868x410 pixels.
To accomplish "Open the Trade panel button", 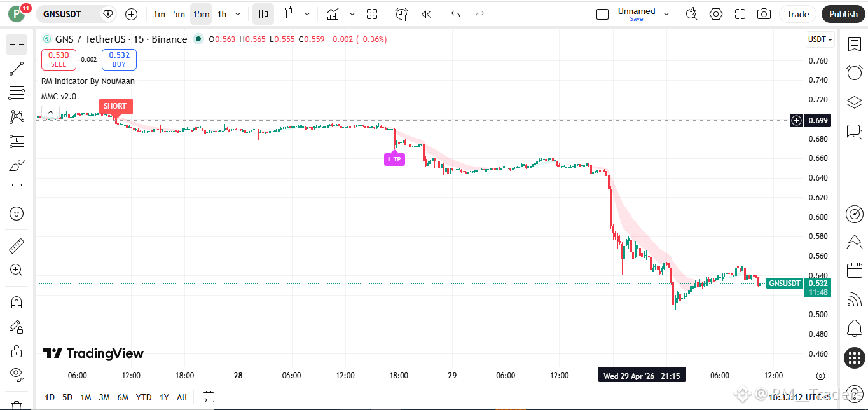I will (x=798, y=14).
